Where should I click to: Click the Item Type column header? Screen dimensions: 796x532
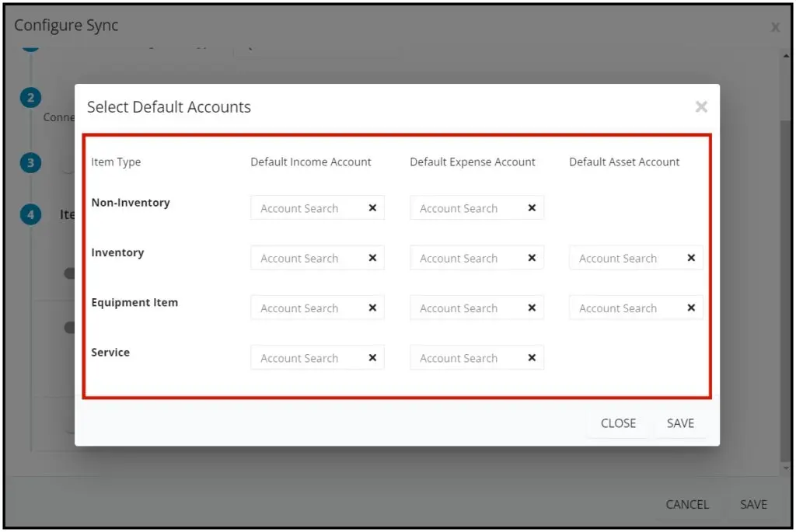pos(116,162)
